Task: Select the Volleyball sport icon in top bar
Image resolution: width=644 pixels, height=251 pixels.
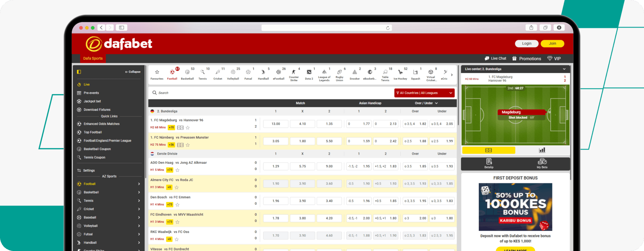Action: tap(233, 74)
